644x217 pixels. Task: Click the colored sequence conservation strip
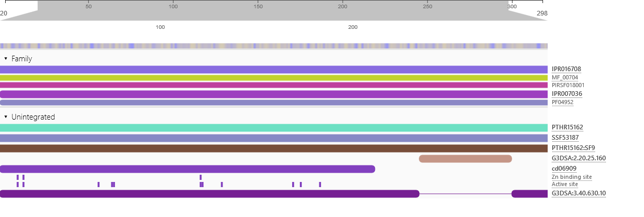[x=273, y=46]
